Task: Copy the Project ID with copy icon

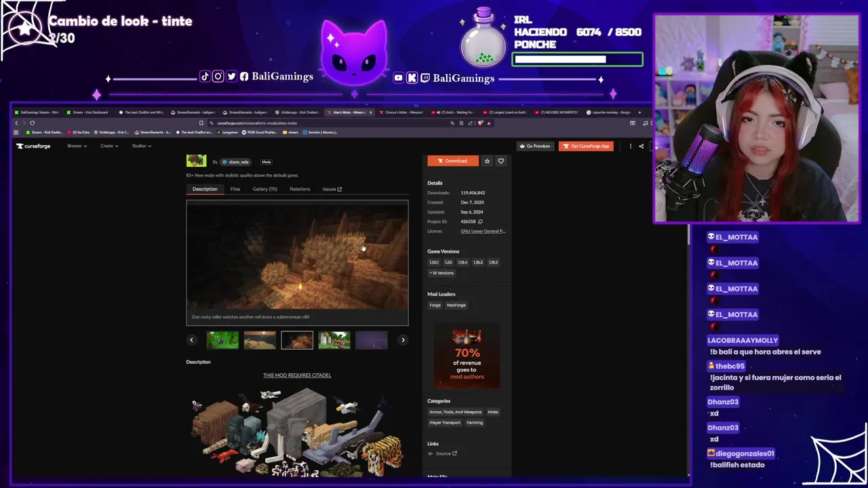Action: click(480, 222)
